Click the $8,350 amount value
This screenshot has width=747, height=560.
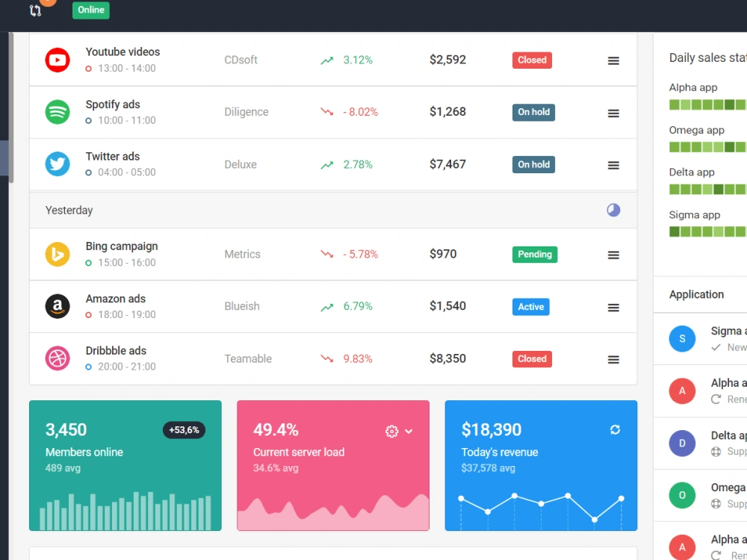pos(447,358)
